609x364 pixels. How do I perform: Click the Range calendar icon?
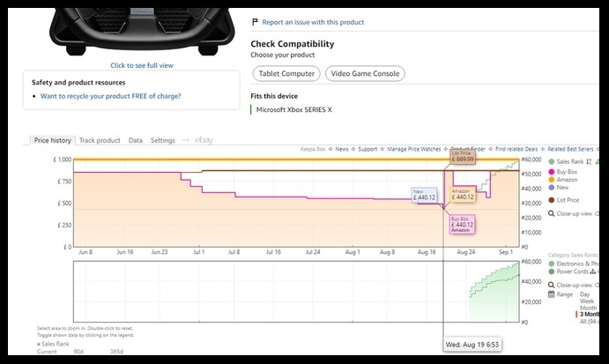click(x=551, y=294)
